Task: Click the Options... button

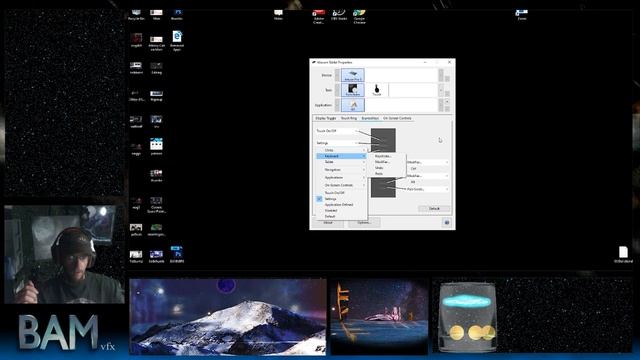Action: pyautogui.click(x=364, y=223)
